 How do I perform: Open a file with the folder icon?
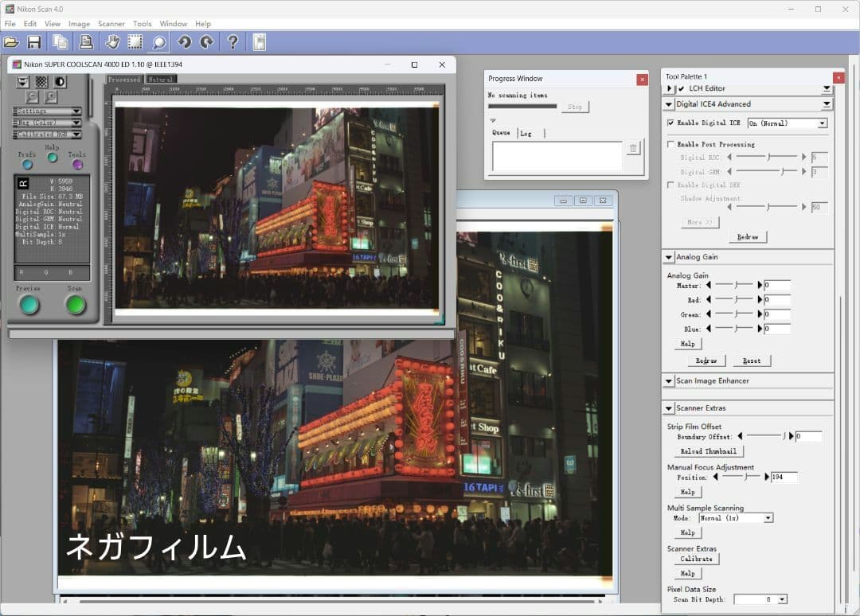pyautogui.click(x=11, y=41)
